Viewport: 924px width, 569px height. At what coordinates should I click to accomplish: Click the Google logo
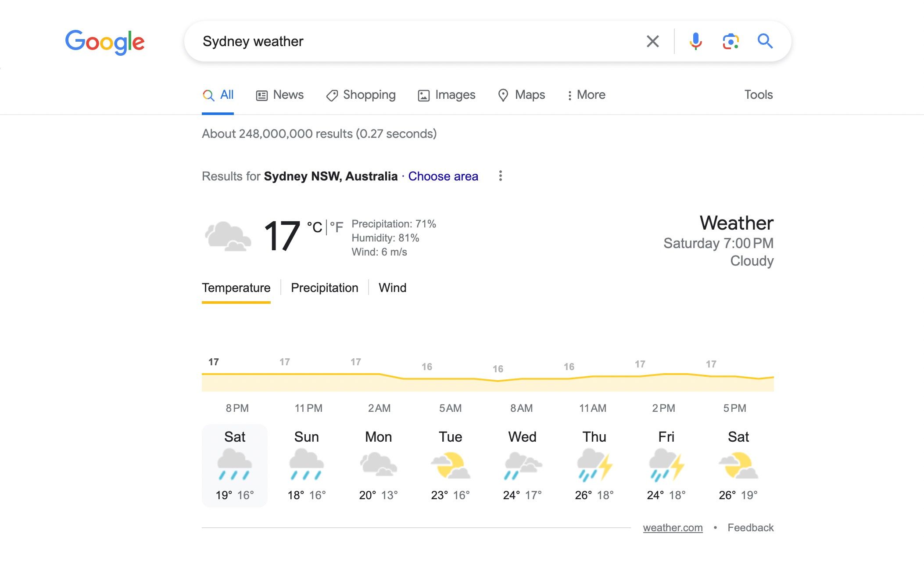pos(105,42)
